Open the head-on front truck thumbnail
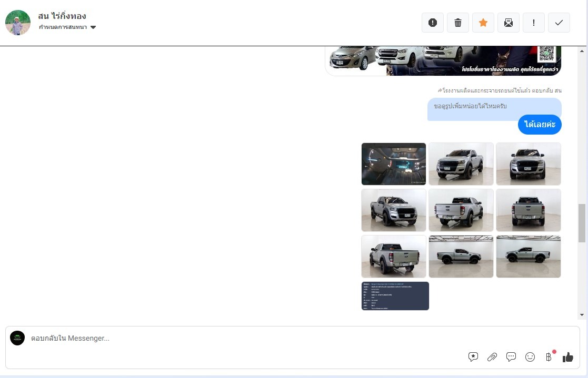 [529, 164]
